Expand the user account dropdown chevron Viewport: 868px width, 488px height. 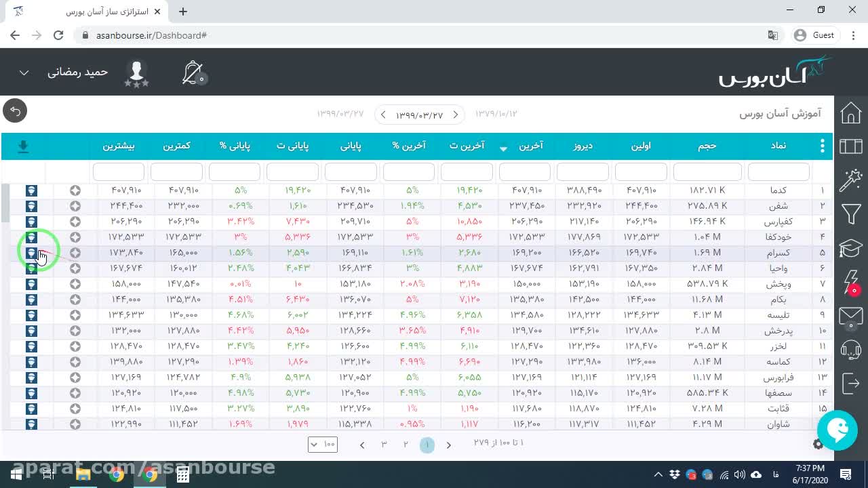pyautogui.click(x=24, y=73)
